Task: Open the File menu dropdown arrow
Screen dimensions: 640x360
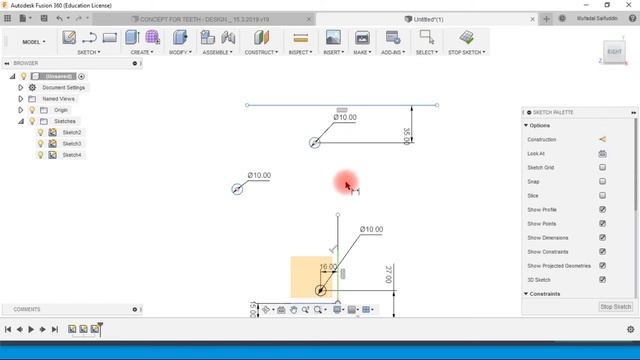Action: [x=30, y=18]
